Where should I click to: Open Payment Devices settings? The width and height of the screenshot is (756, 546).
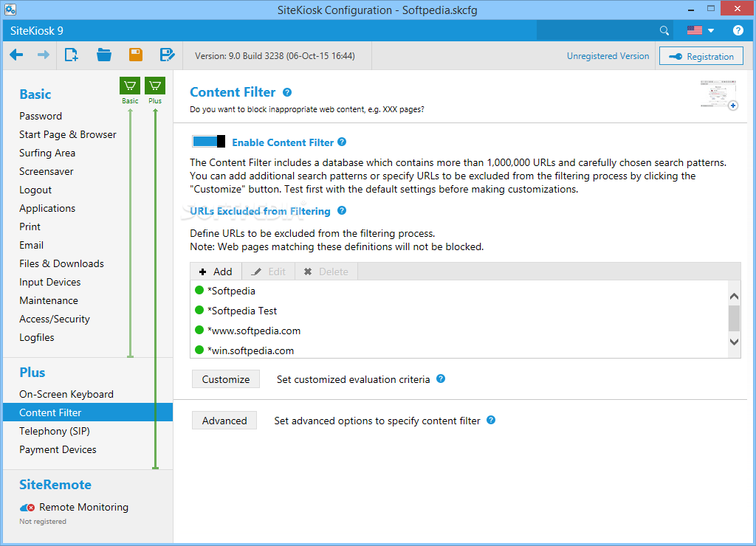tap(58, 449)
